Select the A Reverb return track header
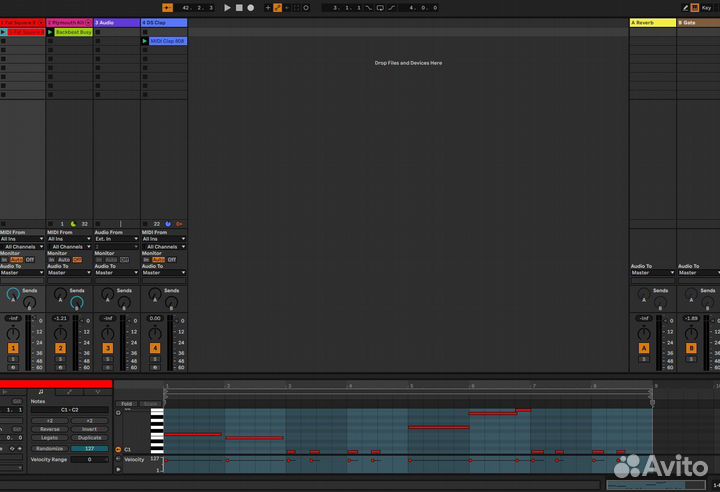720x492 pixels. click(652, 22)
